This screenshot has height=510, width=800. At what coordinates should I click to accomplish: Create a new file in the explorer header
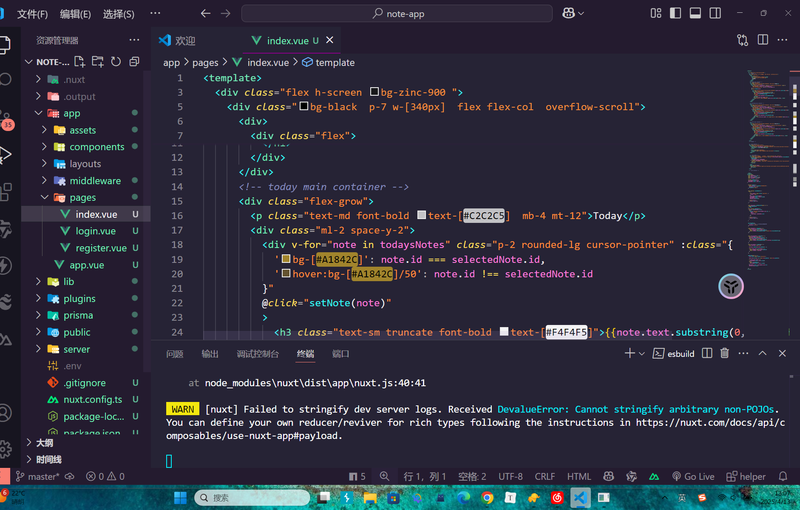[79, 62]
